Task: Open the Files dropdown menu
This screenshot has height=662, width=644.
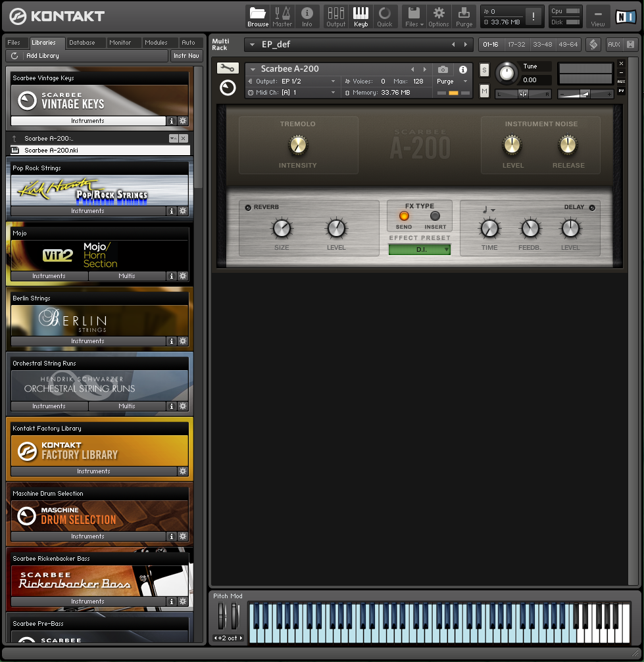Action: (x=414, y=16)
